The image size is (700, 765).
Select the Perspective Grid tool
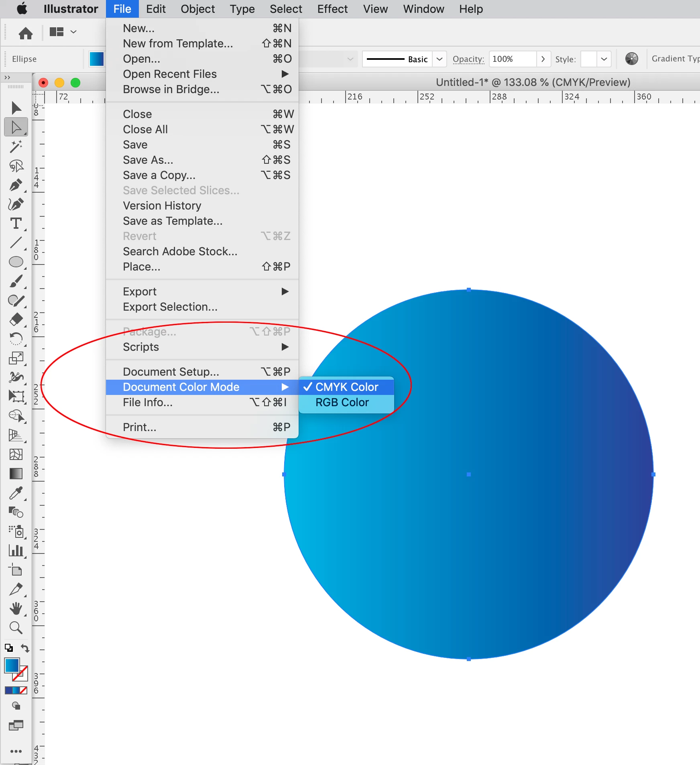coord(16,435)
